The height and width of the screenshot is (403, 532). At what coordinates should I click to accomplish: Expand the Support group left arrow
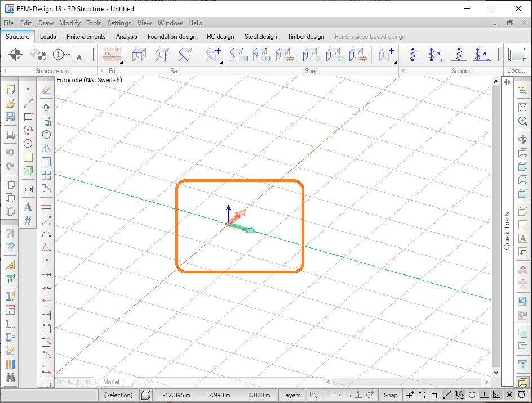pos(402,71)
